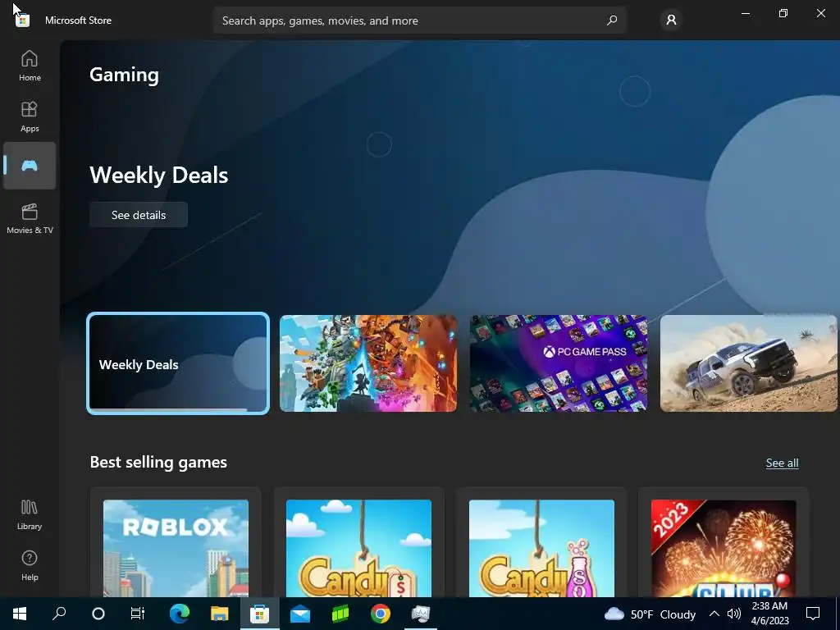Open taskbar search magnifier
840x630 pixels.
[x=59, y=614]
